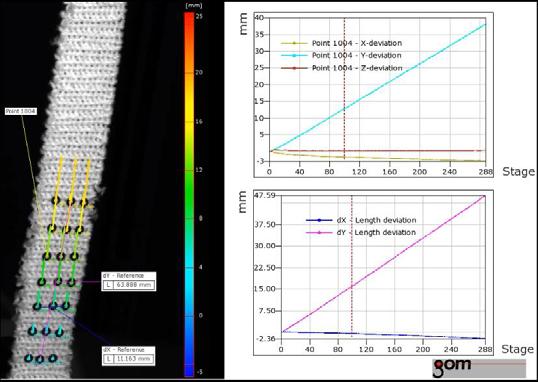This screenshot has width=538, height=382.
Task: Select the Point 1004 label tag
Action: pyautogui.click(x=21, y=111)
